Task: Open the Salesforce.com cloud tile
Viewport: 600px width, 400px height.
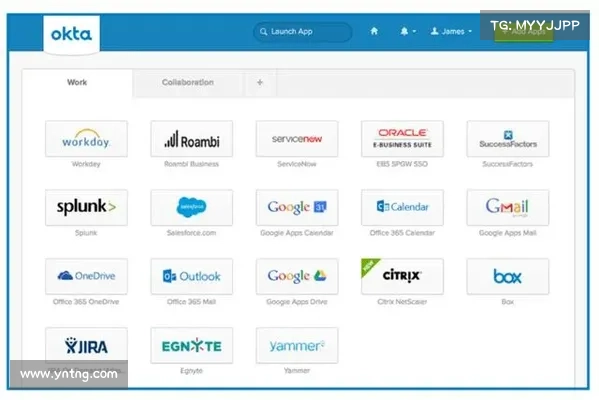Action: 191,207
